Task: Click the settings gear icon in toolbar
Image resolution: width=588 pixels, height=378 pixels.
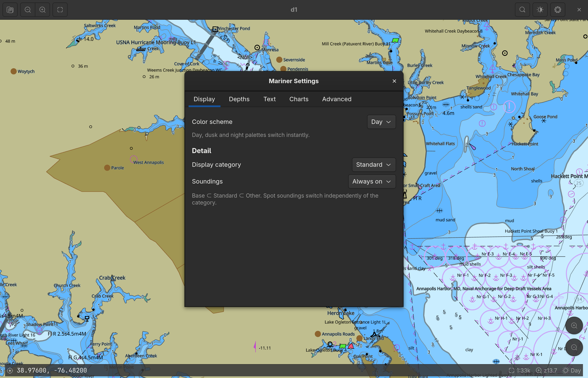Action: coord(558,10)
